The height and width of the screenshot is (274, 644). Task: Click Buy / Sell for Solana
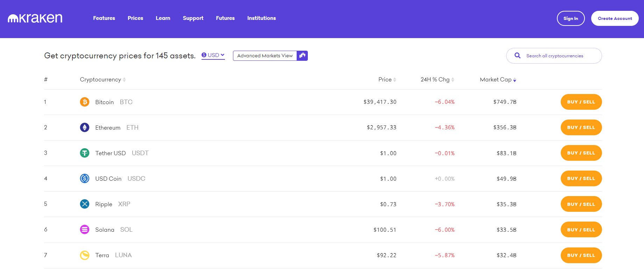coord(581,230)
